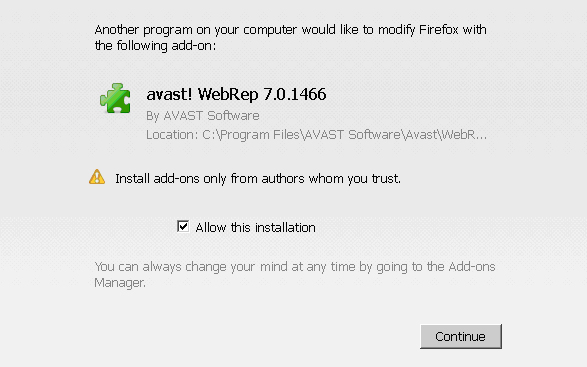The height and width of the screenshot is (367, 587).
Task: Click "Another program on your computer" heading text
Action: click(196, 30)
